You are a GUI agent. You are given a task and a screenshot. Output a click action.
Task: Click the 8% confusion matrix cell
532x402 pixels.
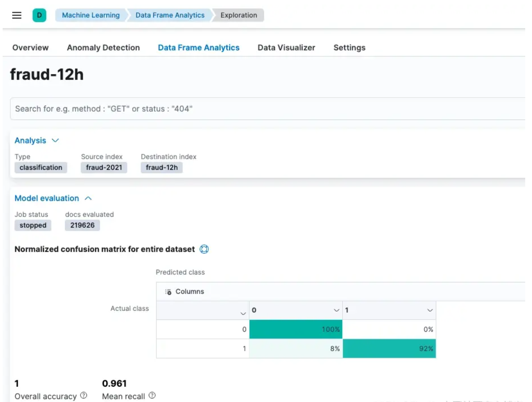296,348
